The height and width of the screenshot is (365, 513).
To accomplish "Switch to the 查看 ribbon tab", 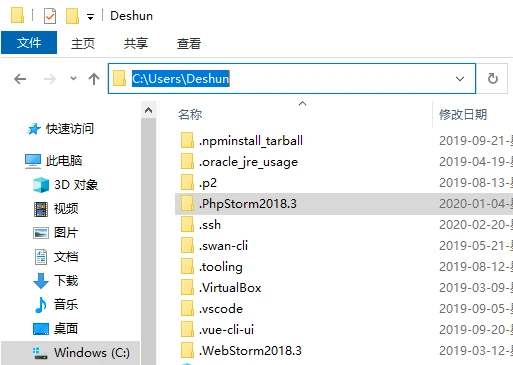I will point(189,43).
